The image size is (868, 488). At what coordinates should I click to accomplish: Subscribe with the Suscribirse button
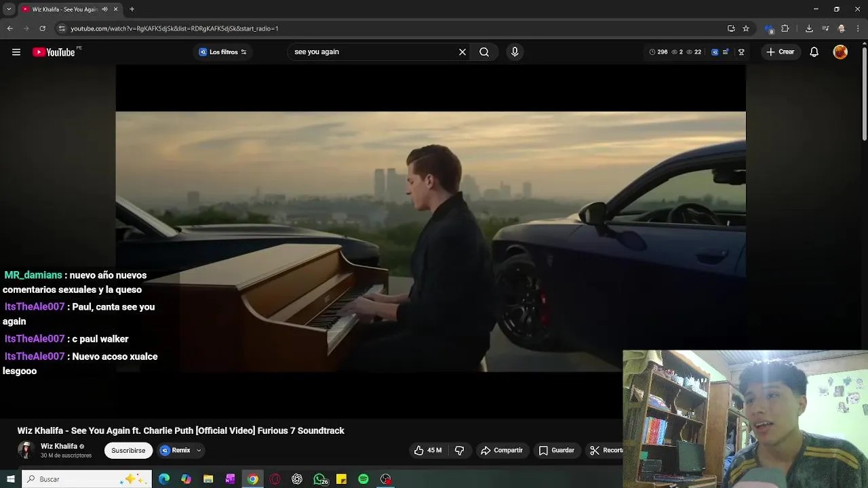coord(128,450)
